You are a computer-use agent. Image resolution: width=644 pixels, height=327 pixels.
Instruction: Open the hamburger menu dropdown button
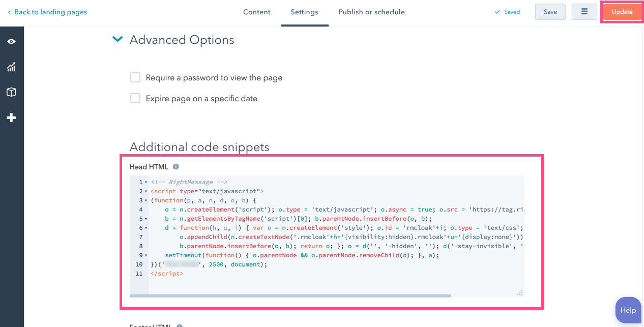[584, 12]
